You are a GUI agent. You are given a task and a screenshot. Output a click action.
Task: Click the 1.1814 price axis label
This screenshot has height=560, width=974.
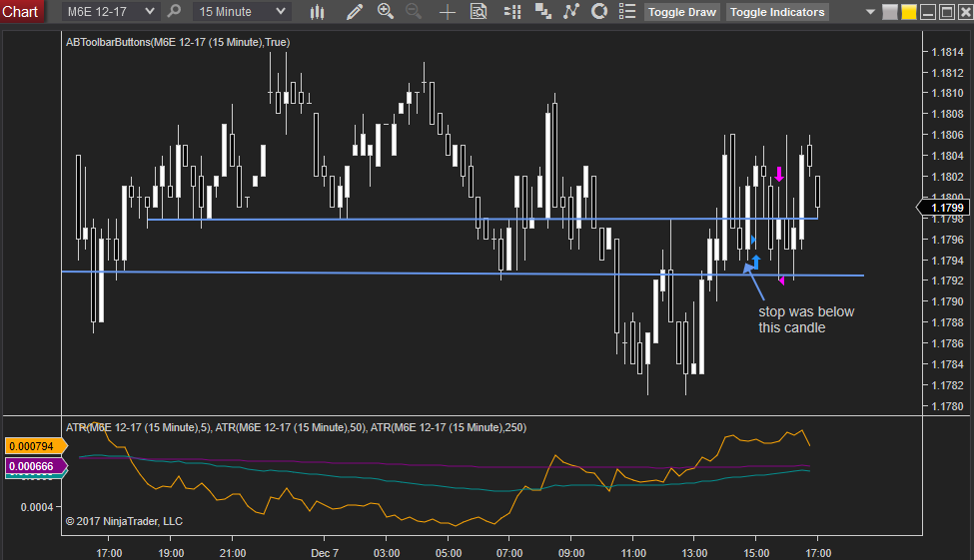947,52
